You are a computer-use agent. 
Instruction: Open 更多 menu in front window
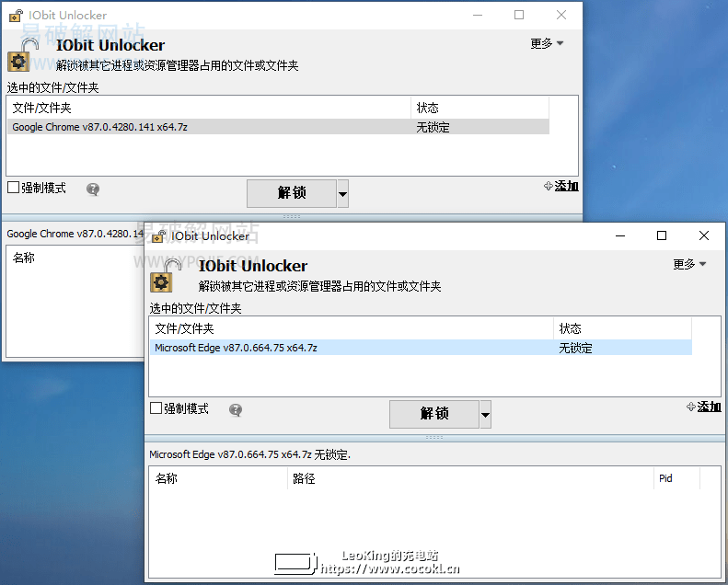click(689, 264)
